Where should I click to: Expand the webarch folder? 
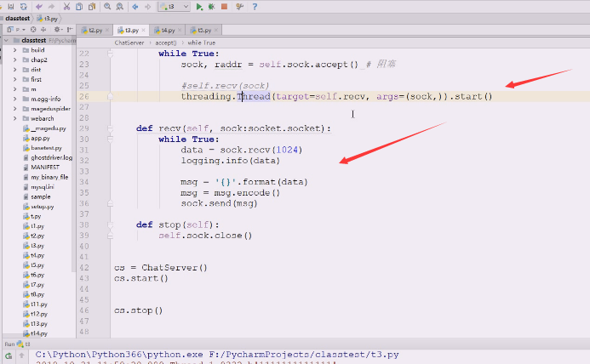[x=14, y=118]
